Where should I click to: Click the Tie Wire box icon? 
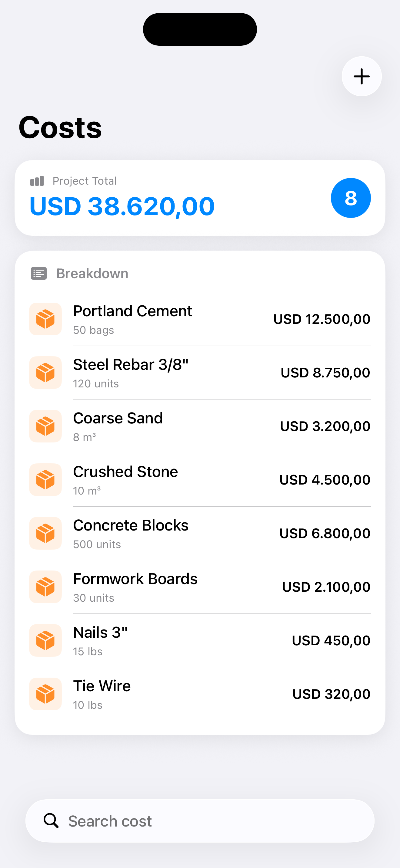pyautogui.click(x=45, y=694)
